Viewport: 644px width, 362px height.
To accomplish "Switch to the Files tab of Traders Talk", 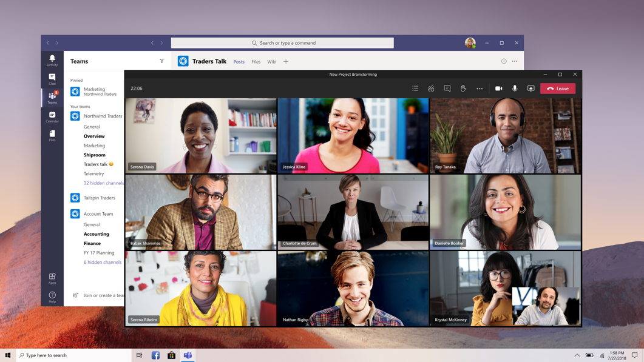I will coord(256,61).
